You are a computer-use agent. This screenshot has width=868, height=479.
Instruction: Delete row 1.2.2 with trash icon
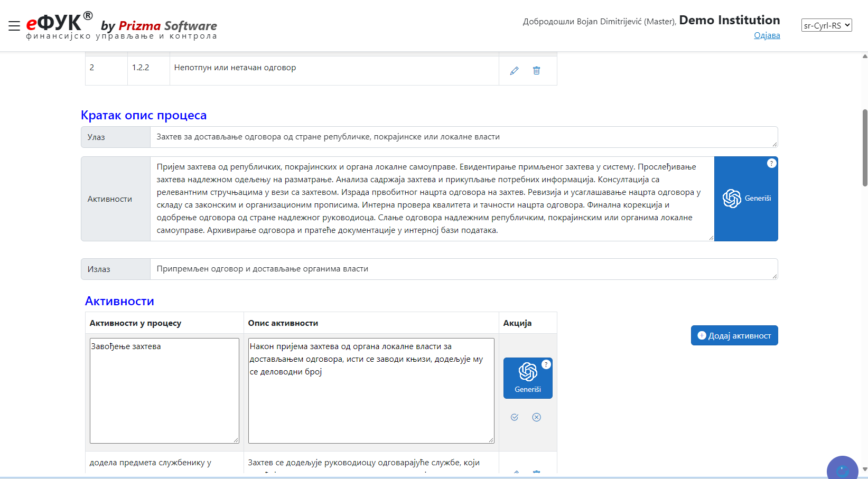click(x=536, y=71)
